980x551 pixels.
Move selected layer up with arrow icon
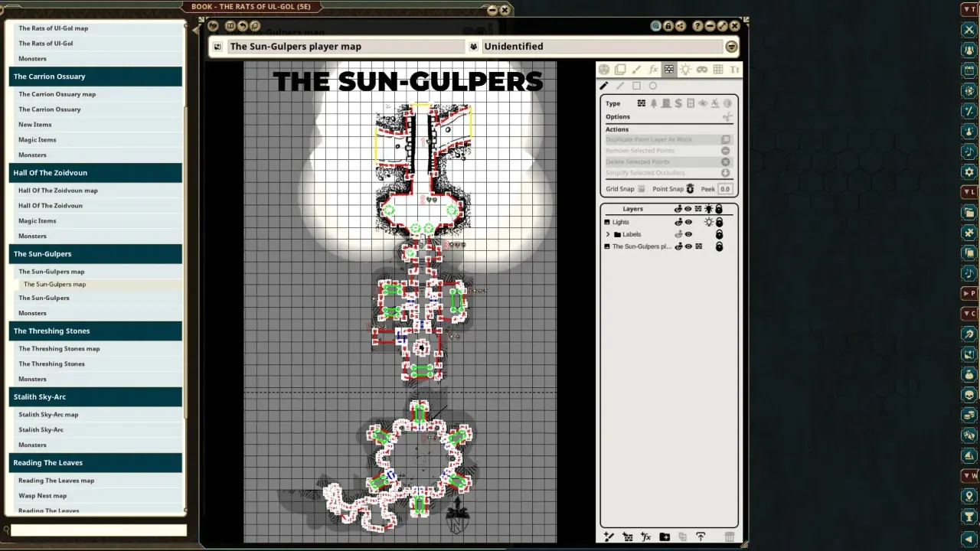(x=700, y=537)
